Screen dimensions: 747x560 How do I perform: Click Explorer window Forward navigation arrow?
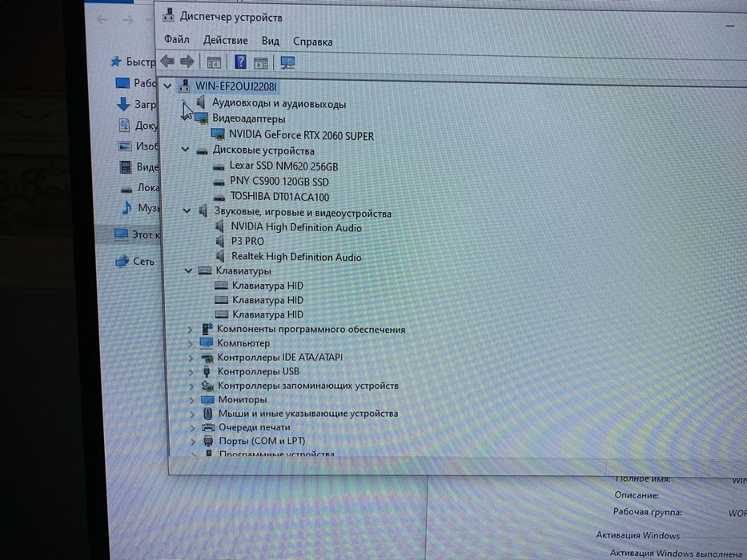pos(128,20)
